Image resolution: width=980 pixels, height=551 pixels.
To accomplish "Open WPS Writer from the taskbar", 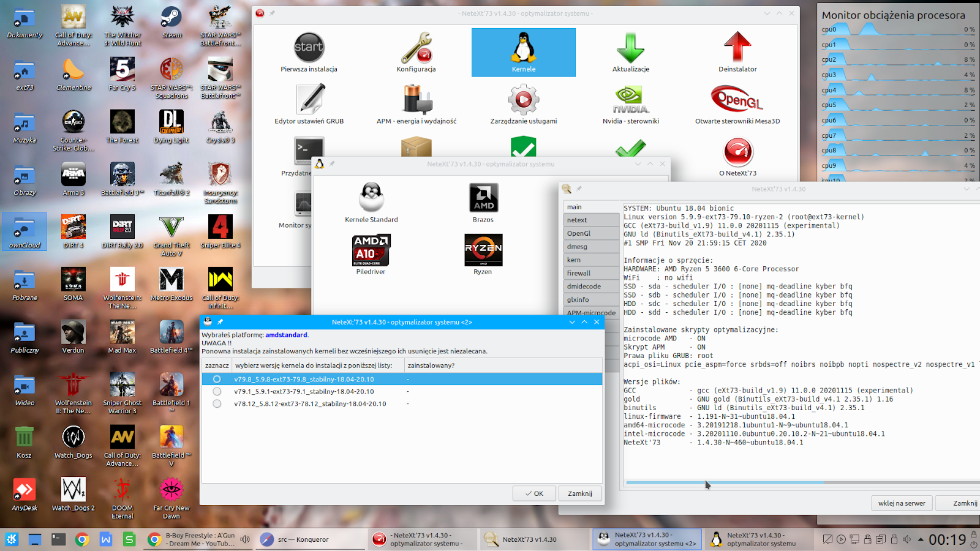I will pos(105,539).
